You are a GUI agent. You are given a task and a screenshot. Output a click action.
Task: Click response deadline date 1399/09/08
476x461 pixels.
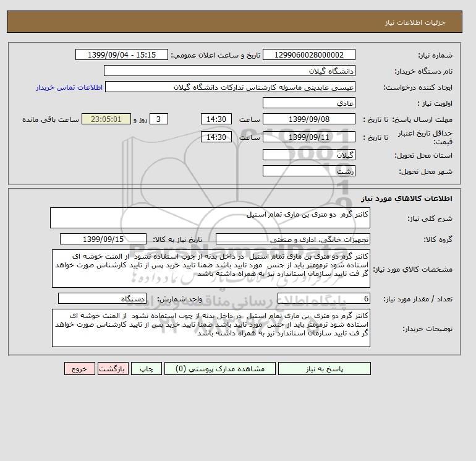(309, 119)
